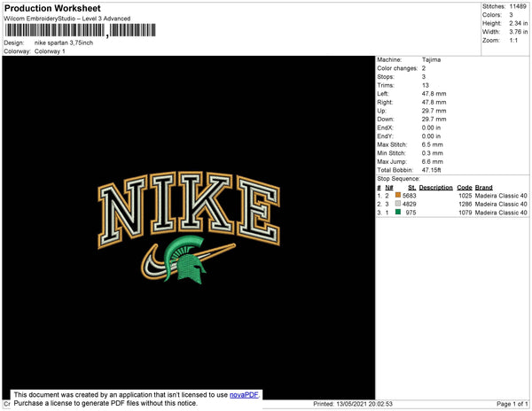Click the Zoom value 1:1
This screenshot has height=411, width=532.
(x=513, y=41)
